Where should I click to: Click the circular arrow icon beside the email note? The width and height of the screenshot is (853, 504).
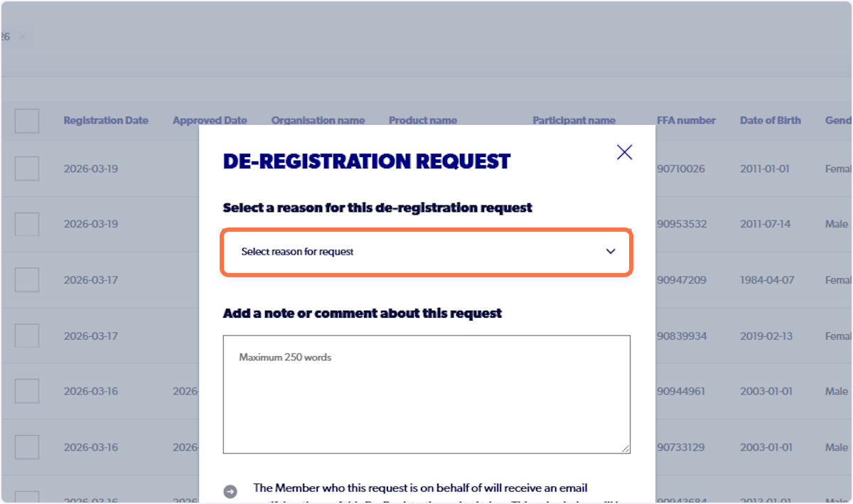pos(230,490)
